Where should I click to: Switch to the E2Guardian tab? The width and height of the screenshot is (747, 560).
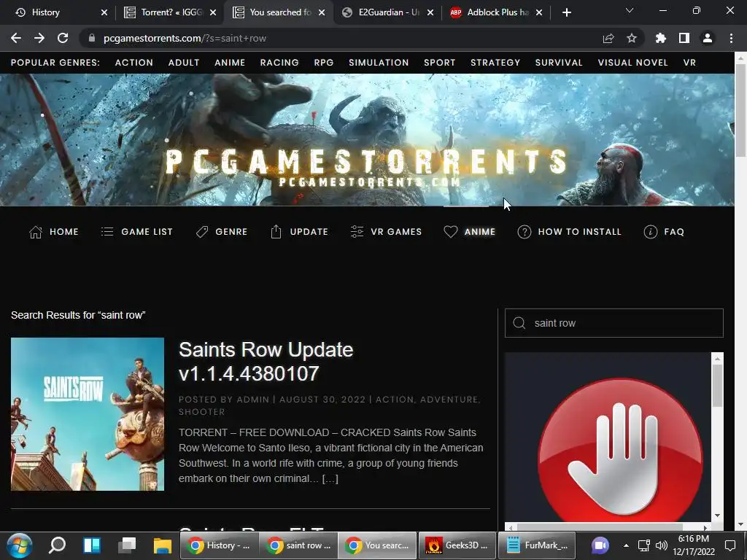[x=384, y=12]
